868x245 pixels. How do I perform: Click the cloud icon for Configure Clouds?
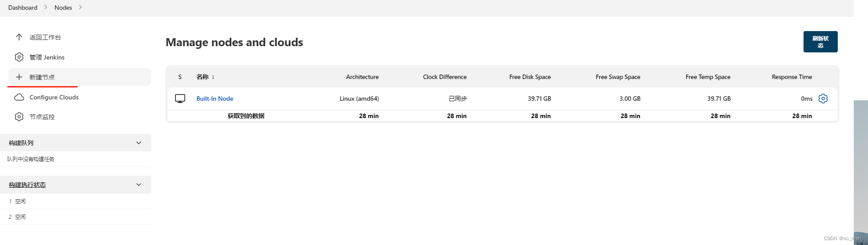click(x=19, y=97)
